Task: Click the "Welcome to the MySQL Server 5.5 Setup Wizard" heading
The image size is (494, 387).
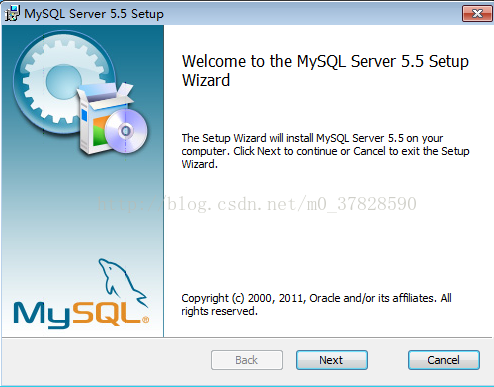Action: pos(325,71)
